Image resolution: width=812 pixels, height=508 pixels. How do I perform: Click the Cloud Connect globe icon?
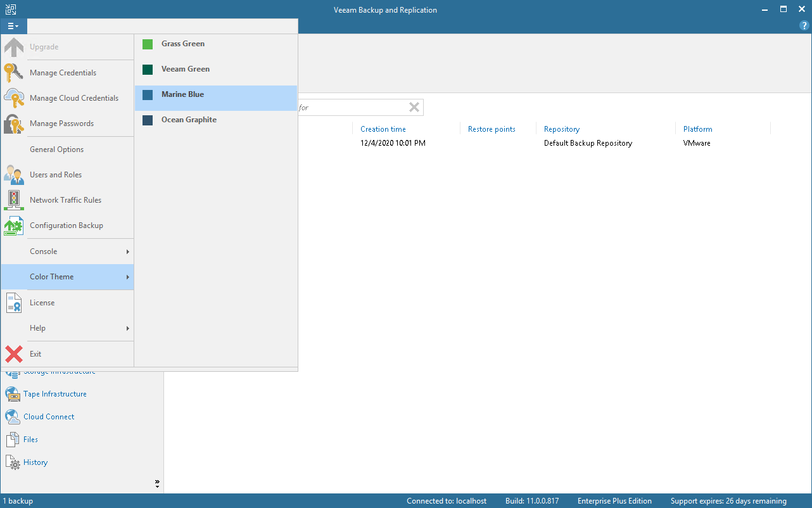click(x=13, y=417)
